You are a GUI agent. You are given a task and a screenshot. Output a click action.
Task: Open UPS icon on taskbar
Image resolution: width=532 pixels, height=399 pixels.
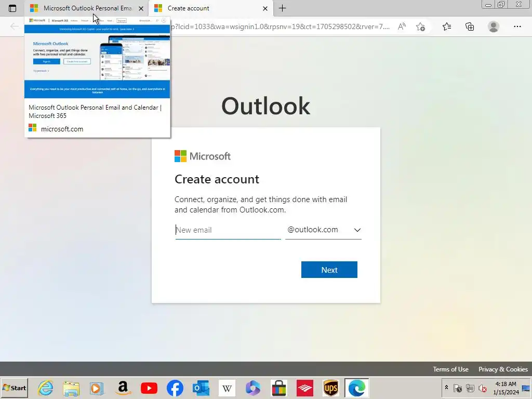pos(331,388)
